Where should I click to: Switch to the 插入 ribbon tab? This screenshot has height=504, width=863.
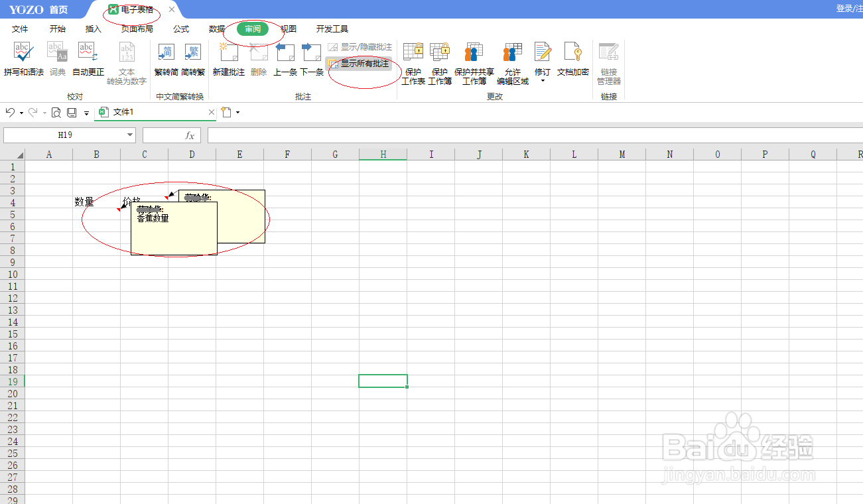point(94,29)
